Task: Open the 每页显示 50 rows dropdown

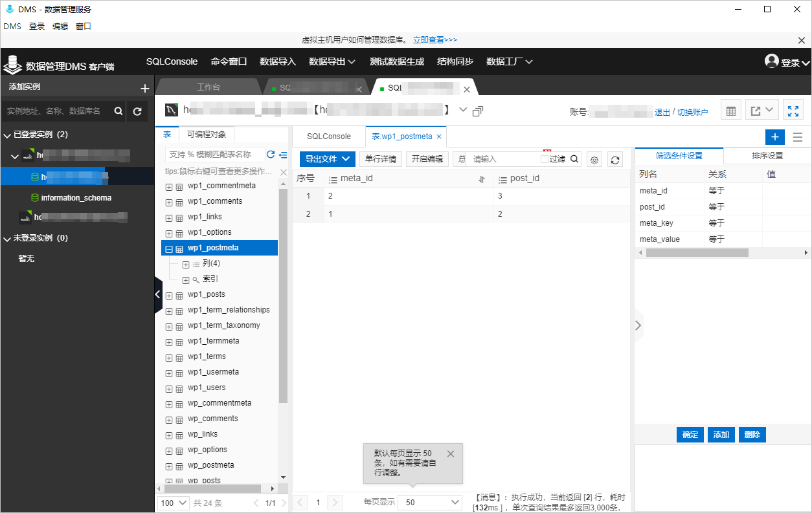Action: [x=430, y=503]
